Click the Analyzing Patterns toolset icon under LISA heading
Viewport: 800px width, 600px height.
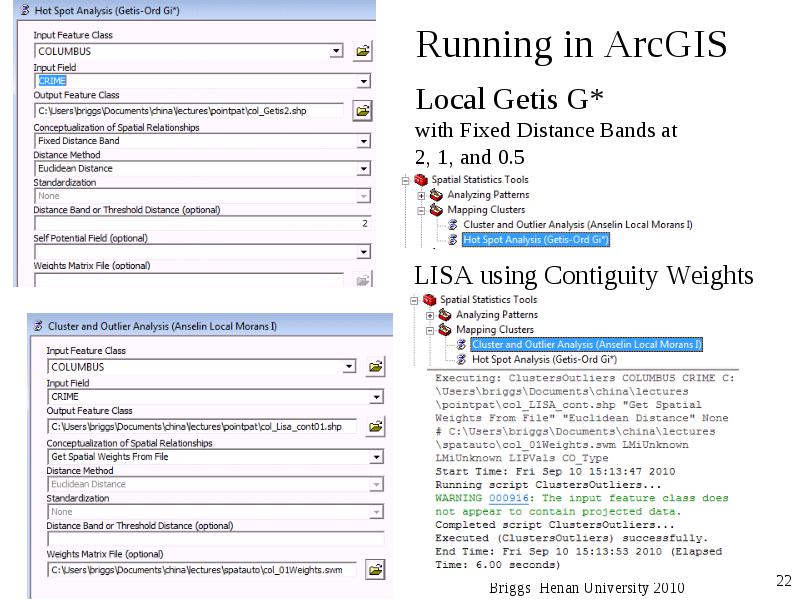pos(445,314)
